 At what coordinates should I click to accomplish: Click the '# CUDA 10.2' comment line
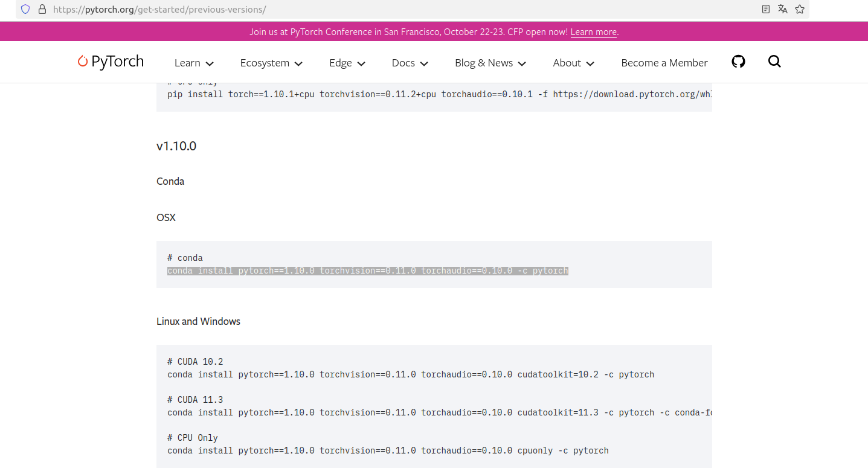coord(195,362)
